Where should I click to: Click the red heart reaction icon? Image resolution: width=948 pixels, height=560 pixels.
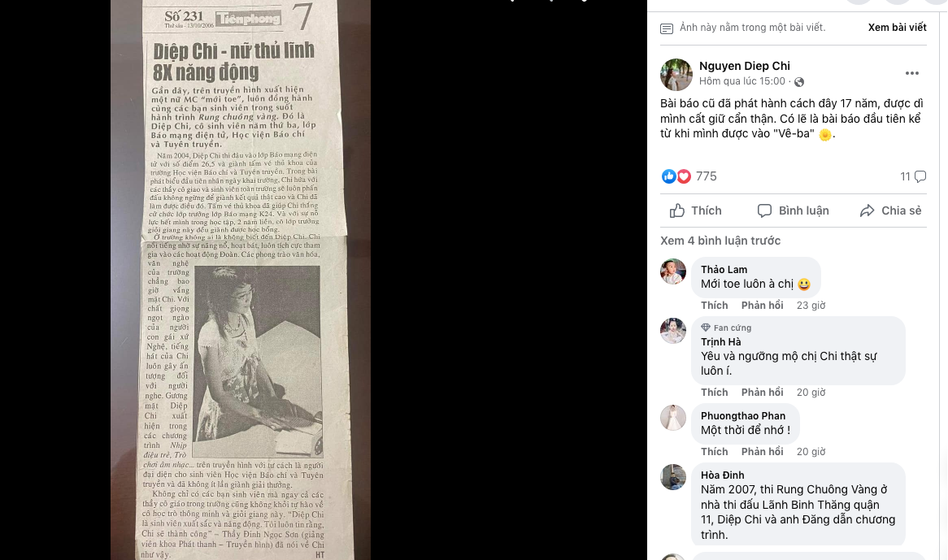pos(684,176)
